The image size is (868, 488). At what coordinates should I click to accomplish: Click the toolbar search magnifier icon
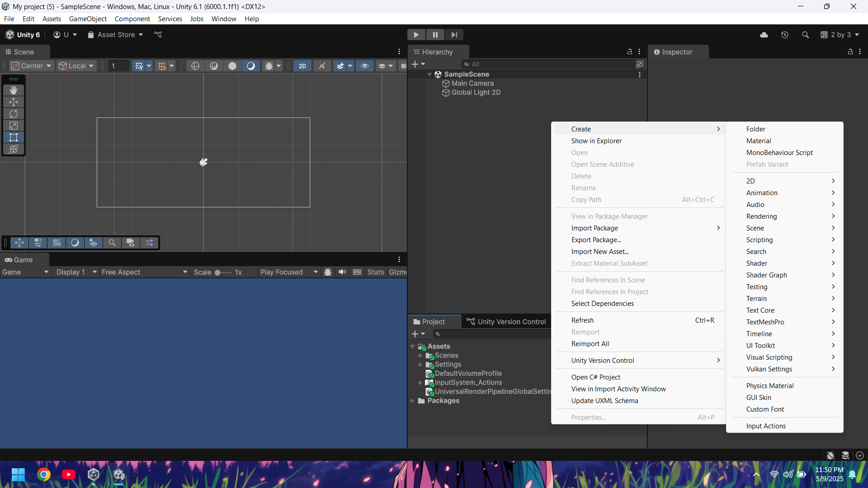[x=805, y=35]
